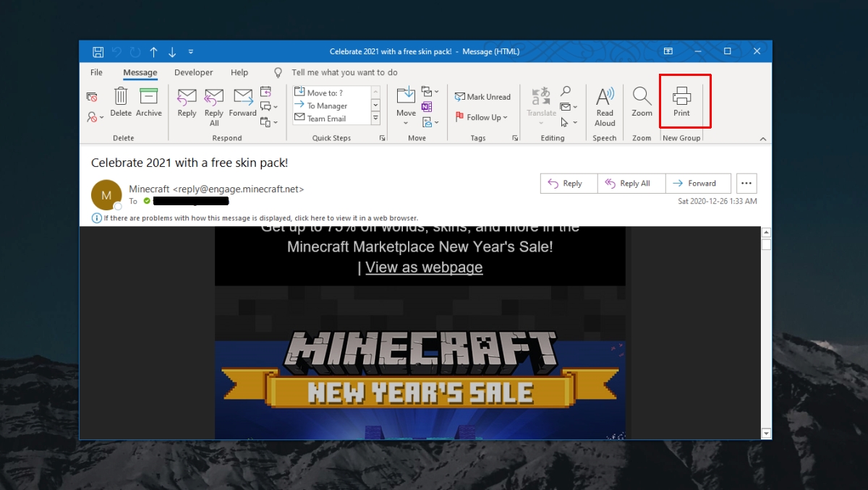Click the Reply with Meeting icon
This screenshot has height=490, width=868.
[x=266, y=92]
